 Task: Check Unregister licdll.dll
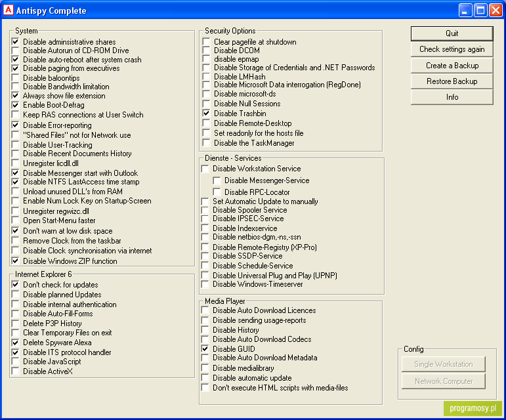click(x=15, y=163)
